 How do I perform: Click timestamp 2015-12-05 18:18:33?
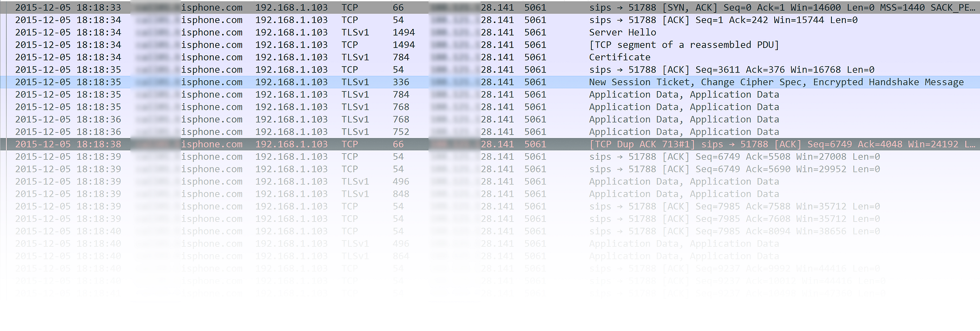[68, 7]
